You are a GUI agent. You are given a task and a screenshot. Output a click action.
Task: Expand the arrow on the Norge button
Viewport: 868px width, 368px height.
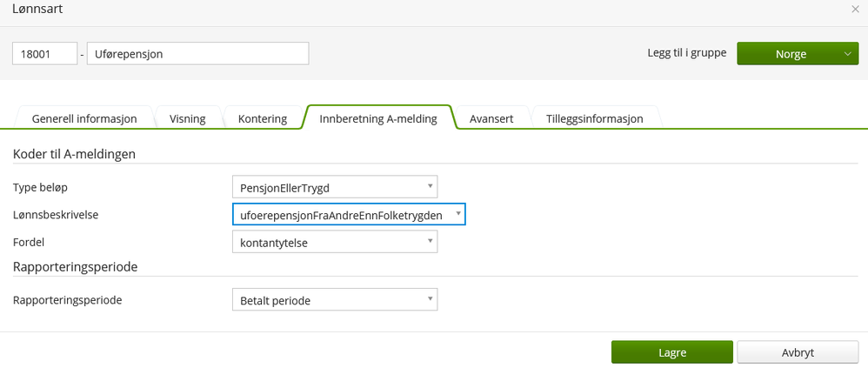847,54
